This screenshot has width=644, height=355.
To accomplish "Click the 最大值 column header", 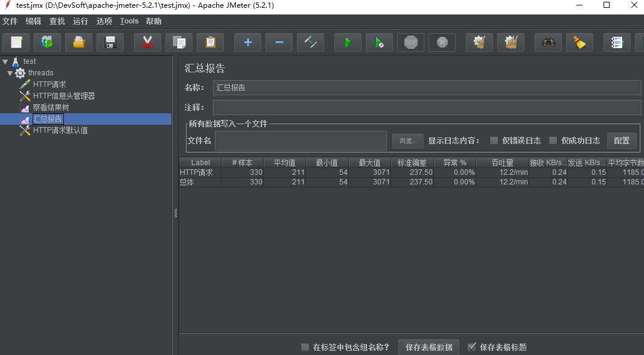I will coord(369,163).
